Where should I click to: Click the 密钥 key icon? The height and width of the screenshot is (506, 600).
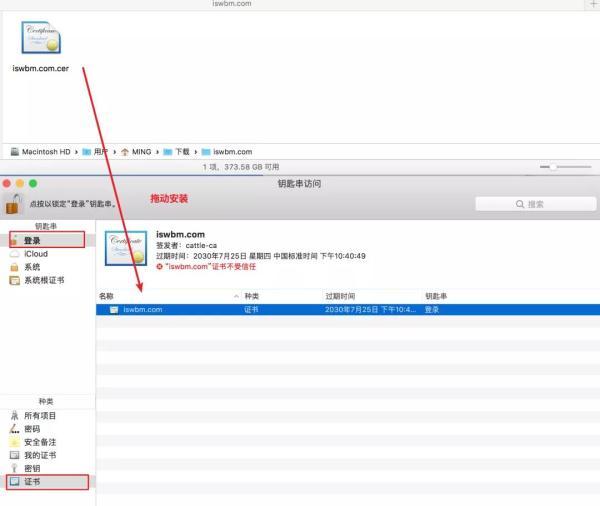pyautogui.click(x=15, y=468)
